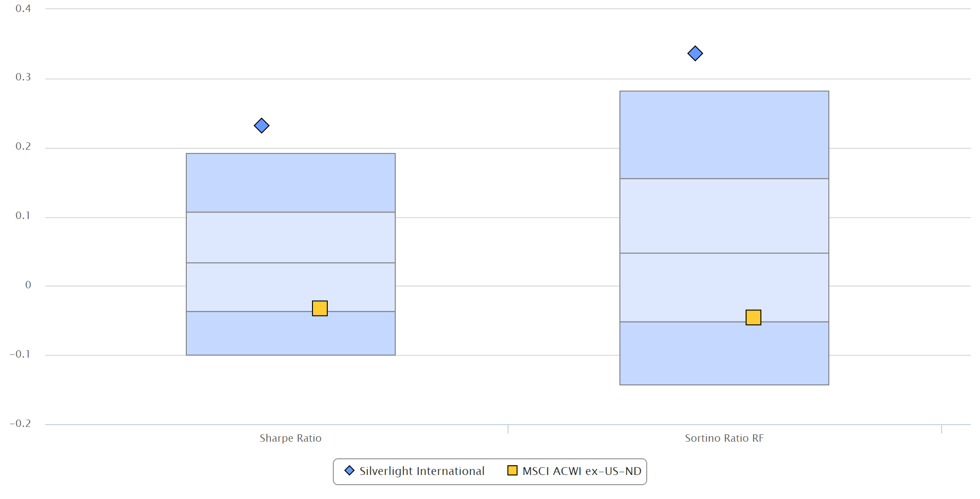Select second quartile band of Sharpe Ratio box
980x499 pixels.
click(291, 237)
